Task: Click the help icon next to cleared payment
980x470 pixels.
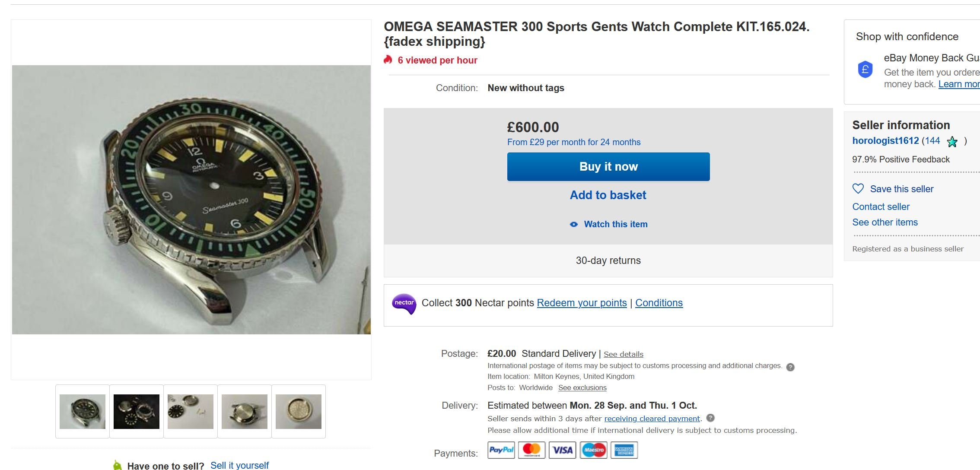Action: click(x=710, y=418)
